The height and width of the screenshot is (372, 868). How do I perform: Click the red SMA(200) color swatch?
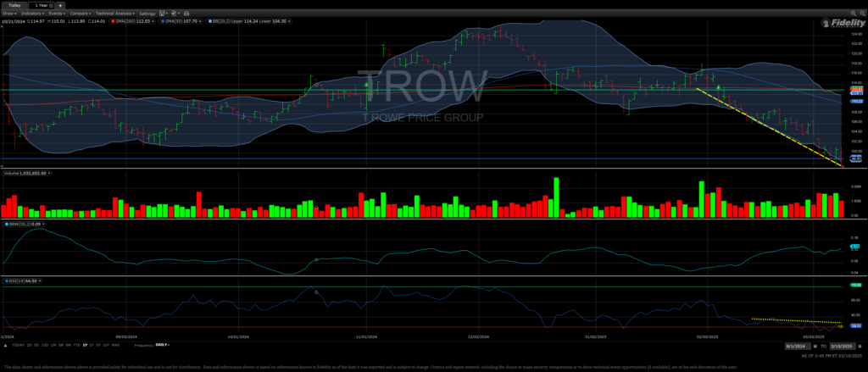coord(113,21)
